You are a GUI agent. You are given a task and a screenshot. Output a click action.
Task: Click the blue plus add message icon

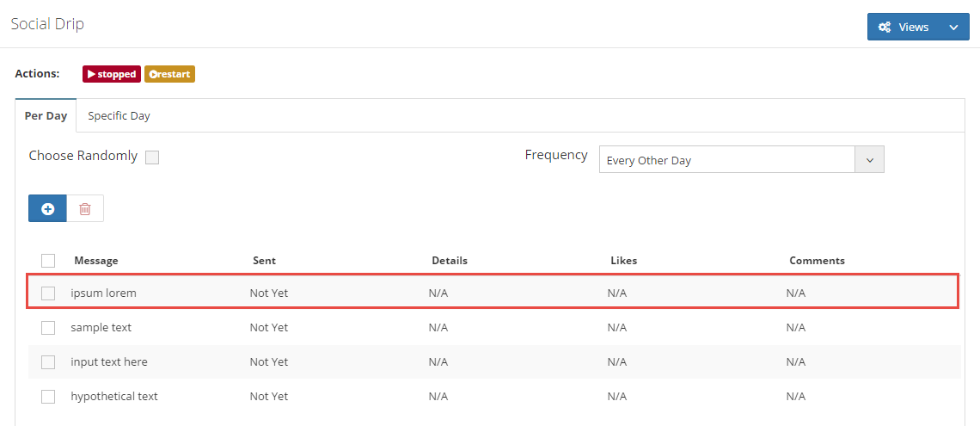tap(47, 208)
